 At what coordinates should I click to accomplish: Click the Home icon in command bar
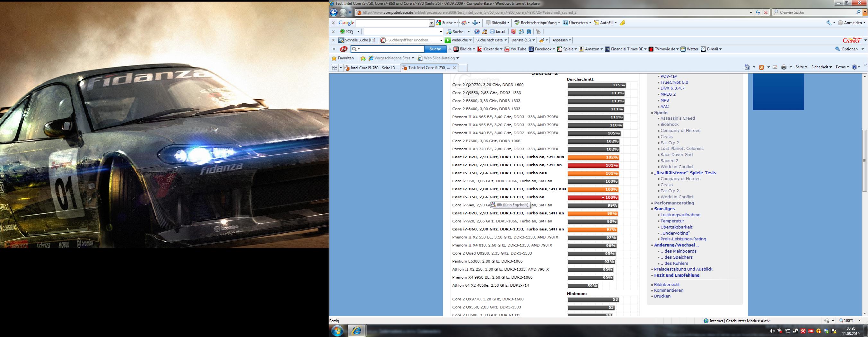coord(747,67)
